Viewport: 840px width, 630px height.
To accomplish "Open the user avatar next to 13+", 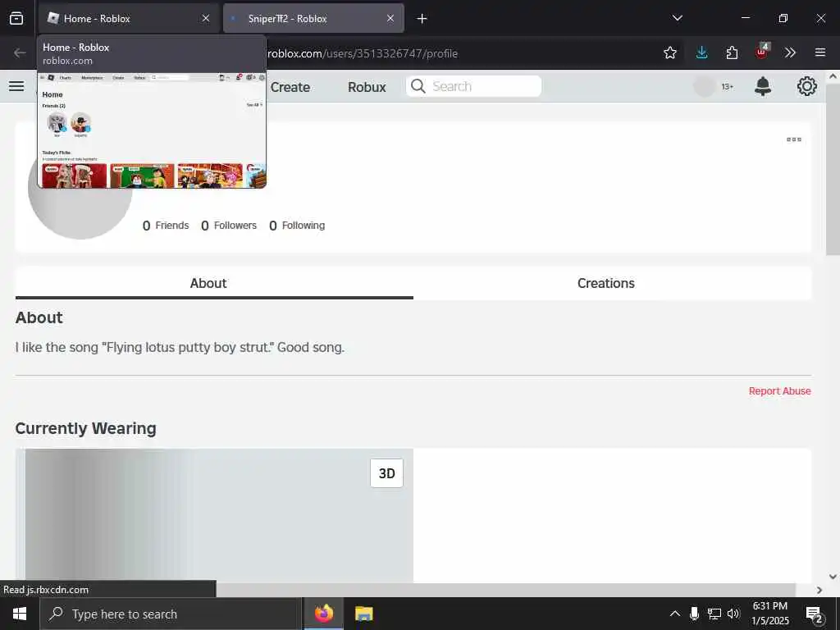I will click(x=705, y=86).
